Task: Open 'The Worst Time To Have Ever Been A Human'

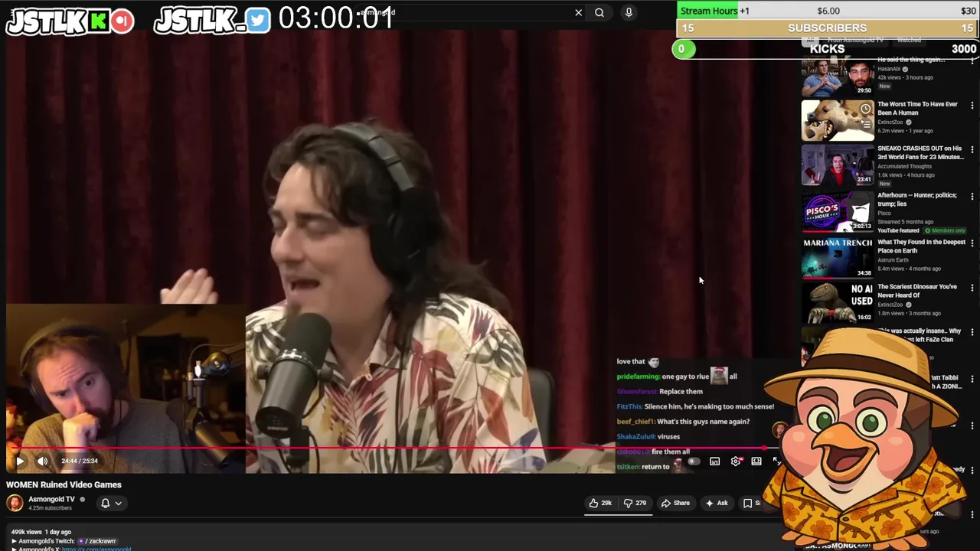Action: pos(917,109)
